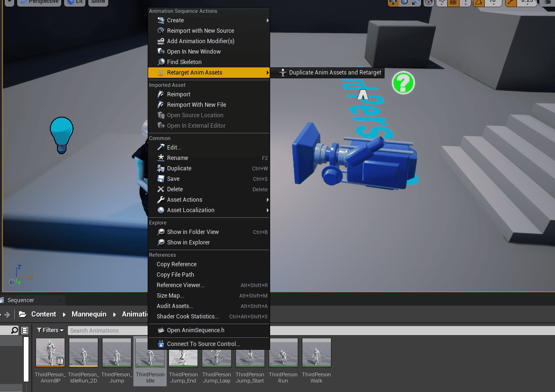
Task: Click the Delete X icon in menu
Action: click(161, 189)
